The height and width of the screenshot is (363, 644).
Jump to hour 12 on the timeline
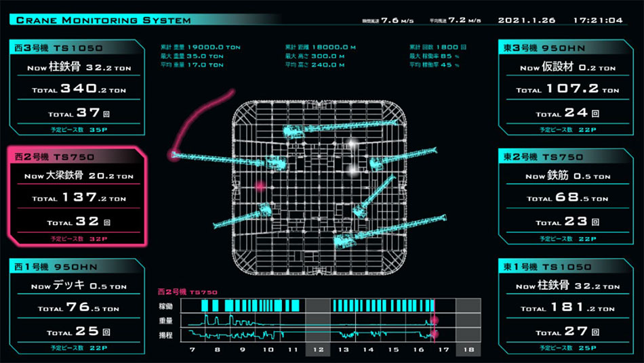[x=318, y=349]
